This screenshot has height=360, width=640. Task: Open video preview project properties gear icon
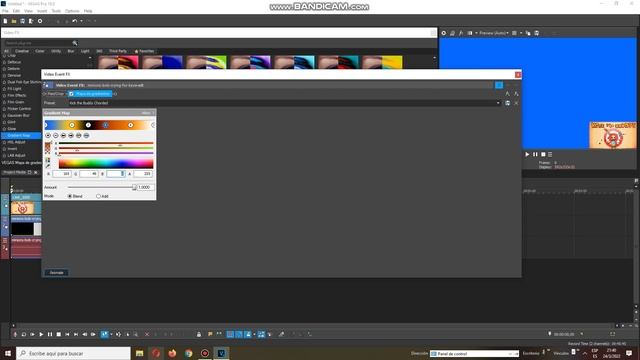tap(444, 33)
